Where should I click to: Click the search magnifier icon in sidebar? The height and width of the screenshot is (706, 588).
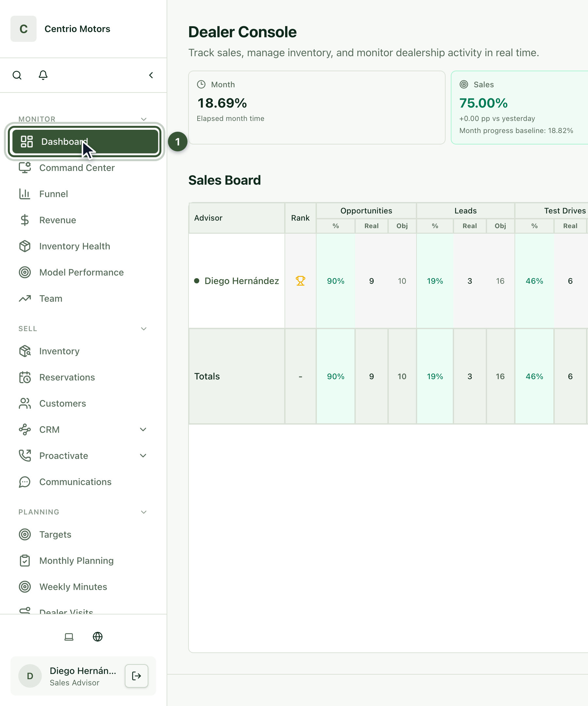[17, 75]
